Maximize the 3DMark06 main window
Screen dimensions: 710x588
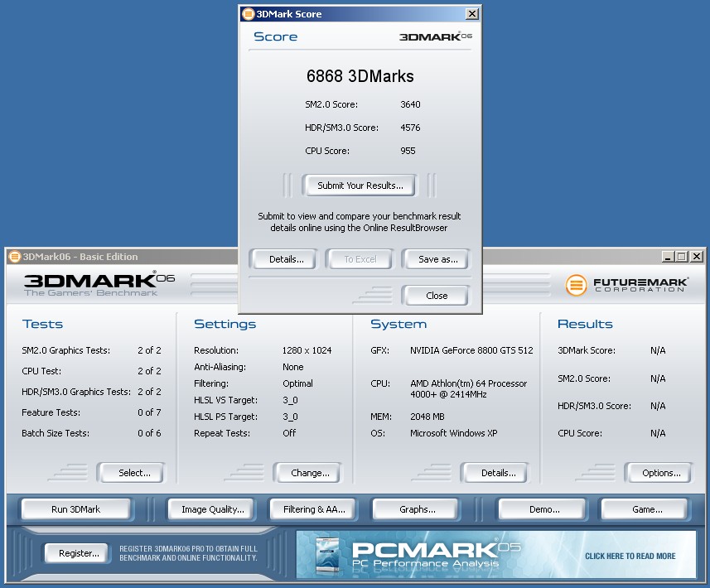[x=682, y=257]
